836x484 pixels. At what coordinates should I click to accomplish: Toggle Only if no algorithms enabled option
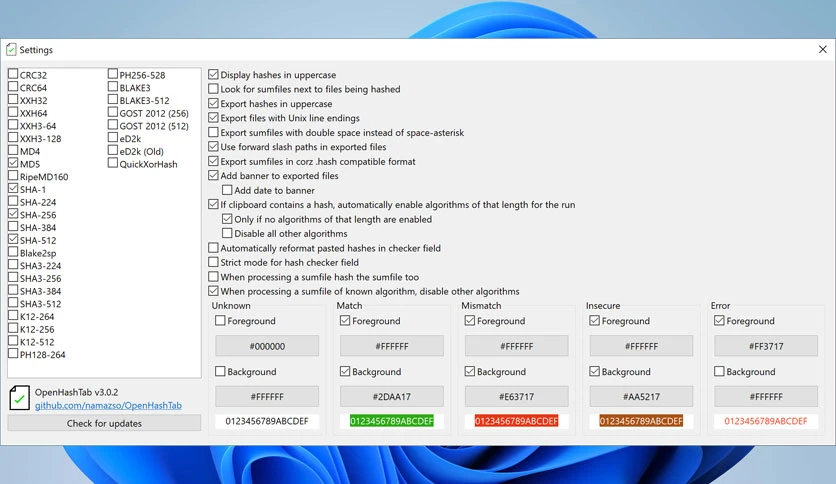[x=227, y=219]
